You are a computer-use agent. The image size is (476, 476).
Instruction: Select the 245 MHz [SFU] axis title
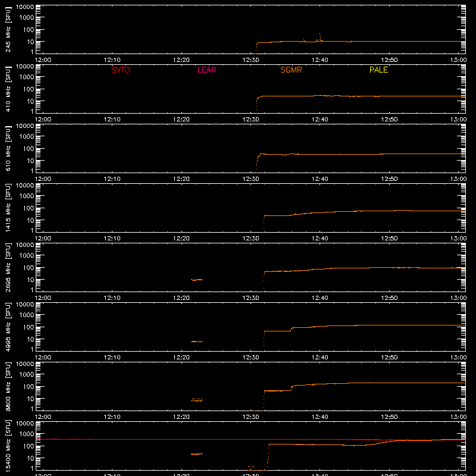(x=8, y=30)
